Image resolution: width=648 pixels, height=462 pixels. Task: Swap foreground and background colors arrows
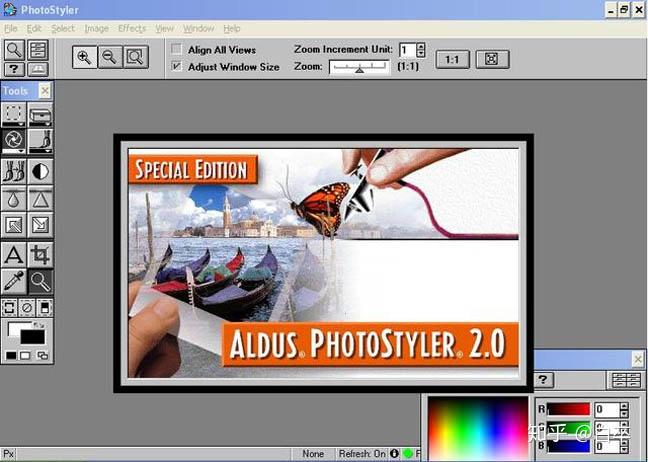[40, 325]
